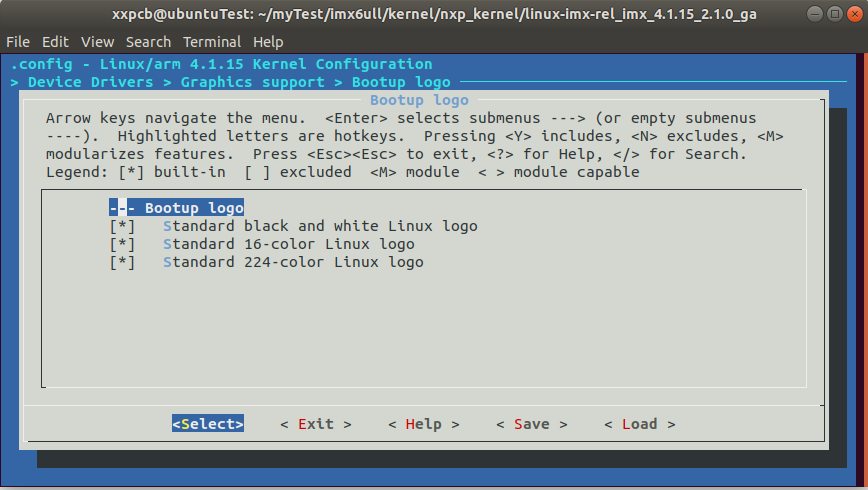Open the View menu

point(97,42)
